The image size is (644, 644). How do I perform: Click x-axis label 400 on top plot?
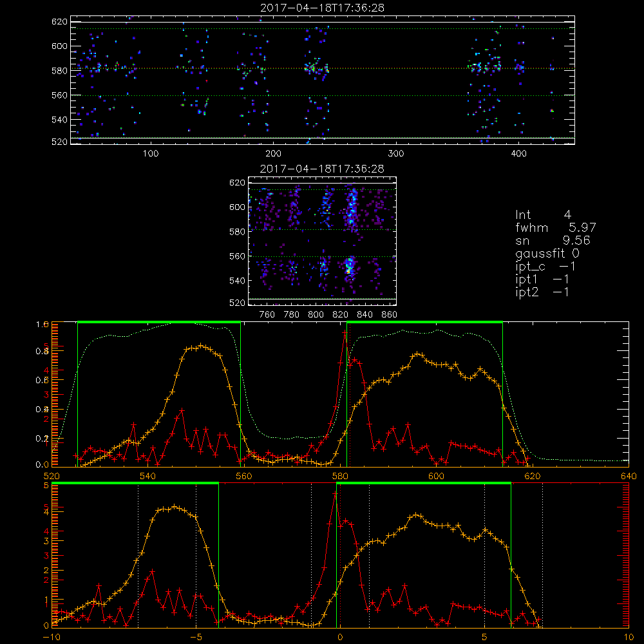pyautogui.click(x=518, y=154)
